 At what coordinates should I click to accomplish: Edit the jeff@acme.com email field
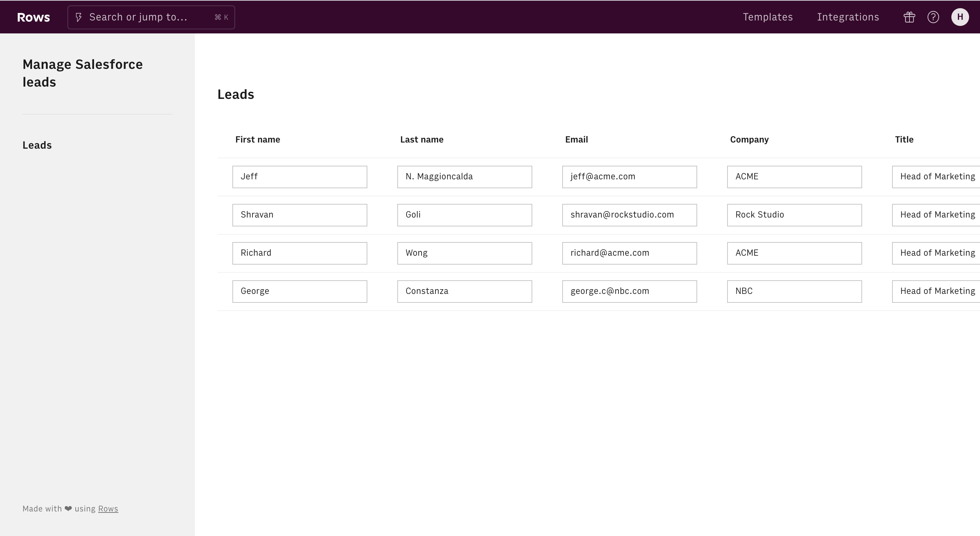click(630, 177)
